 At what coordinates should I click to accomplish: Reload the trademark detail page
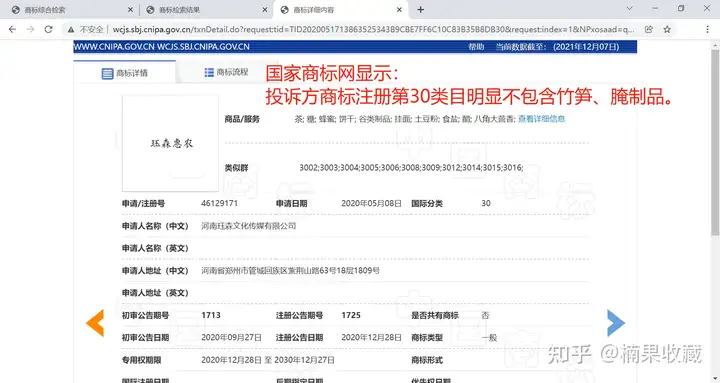click(48, 29)
